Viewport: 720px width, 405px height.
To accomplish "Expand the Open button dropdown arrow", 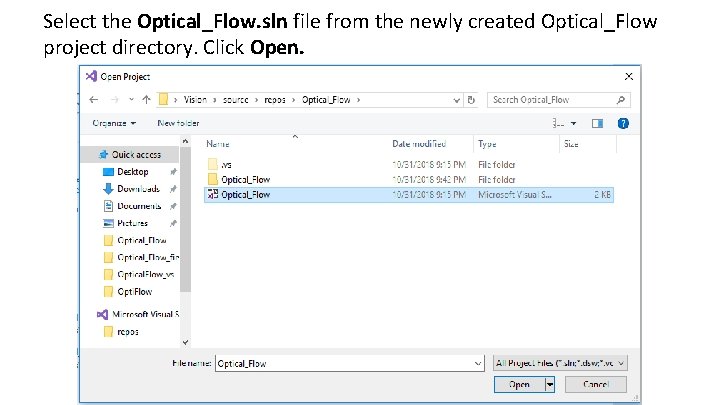I will 550,384.
